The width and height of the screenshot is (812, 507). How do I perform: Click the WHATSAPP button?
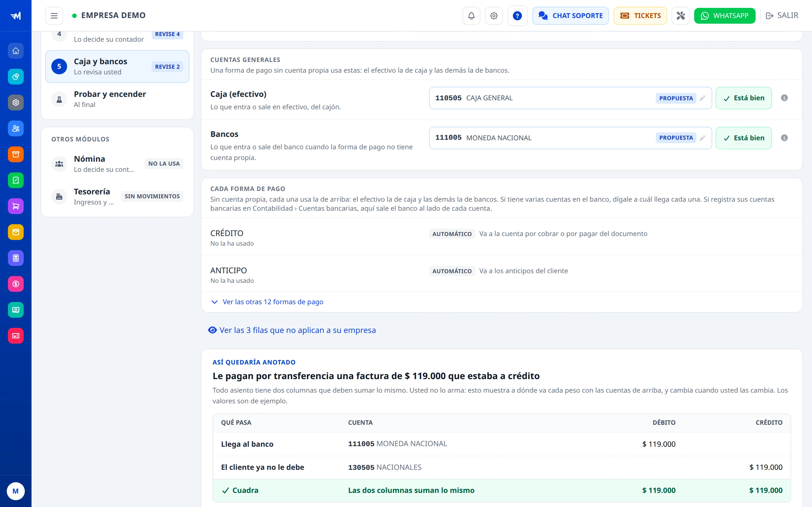[x=724, y=16]
